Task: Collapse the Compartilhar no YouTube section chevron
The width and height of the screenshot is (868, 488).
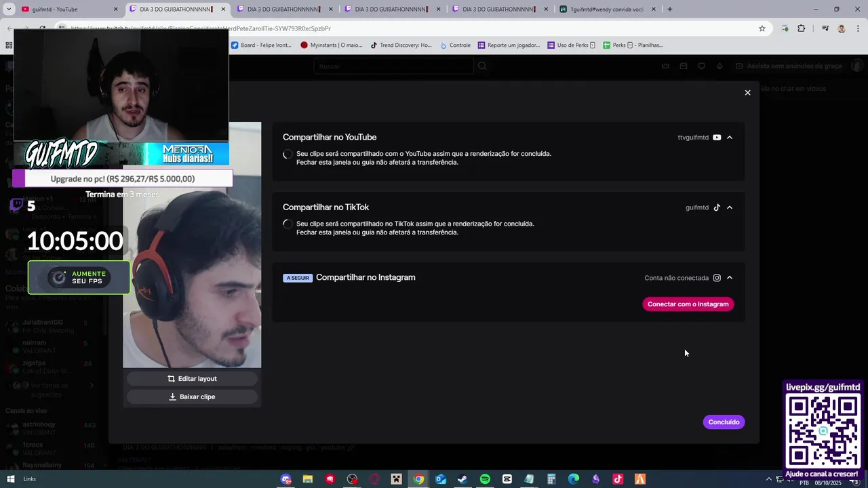Action: coord(730,138)
